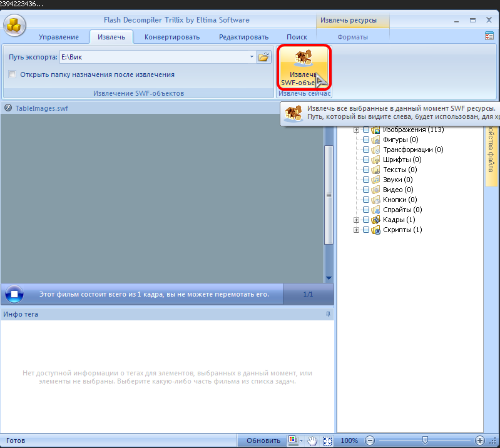
Task: Check the Спрайты (0) checkbox
Action: coord(366,210)
